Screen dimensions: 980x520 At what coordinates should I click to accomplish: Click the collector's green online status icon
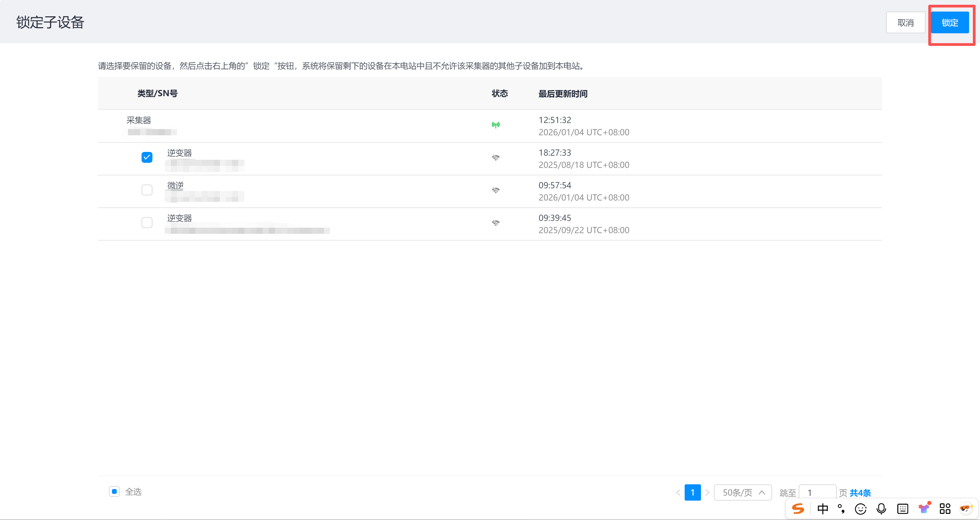coord(496,125)
